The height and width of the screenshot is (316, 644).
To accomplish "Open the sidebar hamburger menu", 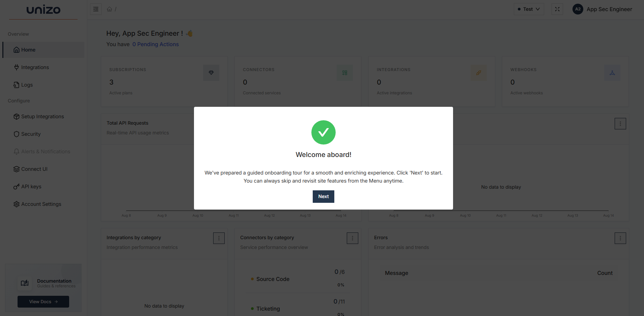I will (x=96, y=9).
